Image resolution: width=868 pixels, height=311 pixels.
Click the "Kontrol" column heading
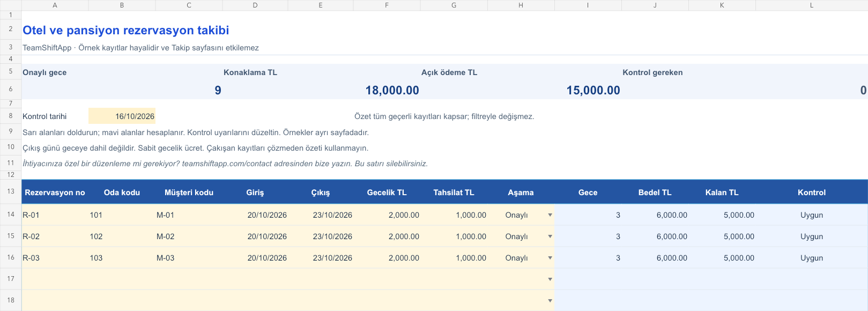812,192
